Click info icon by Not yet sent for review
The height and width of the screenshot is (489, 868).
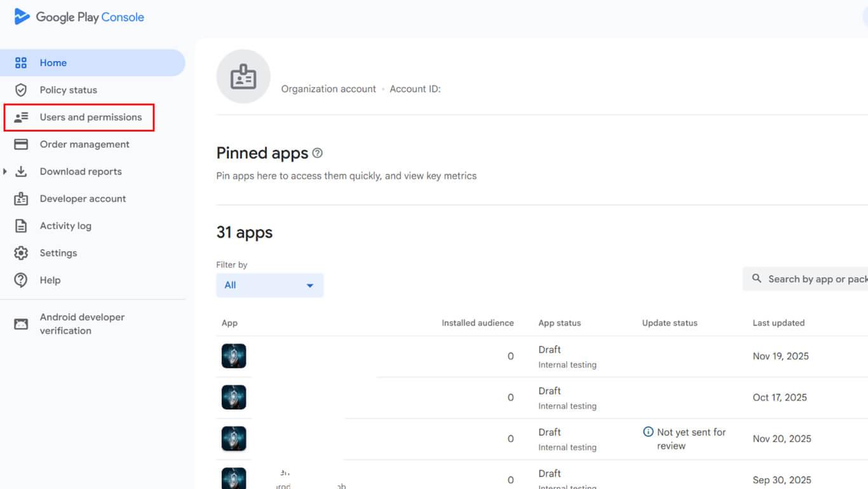[x=648, y=432]
